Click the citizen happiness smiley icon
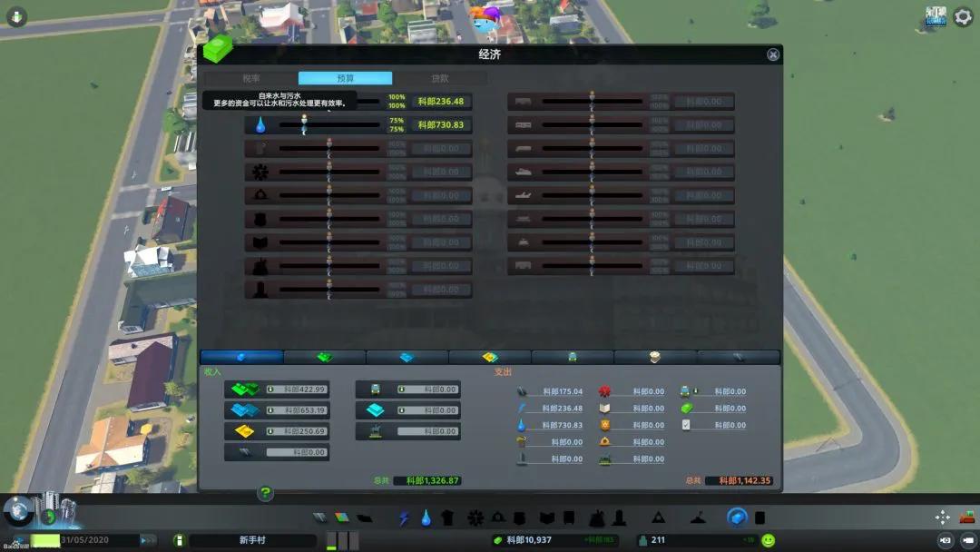980x552 pixels. tap(769, 540)
